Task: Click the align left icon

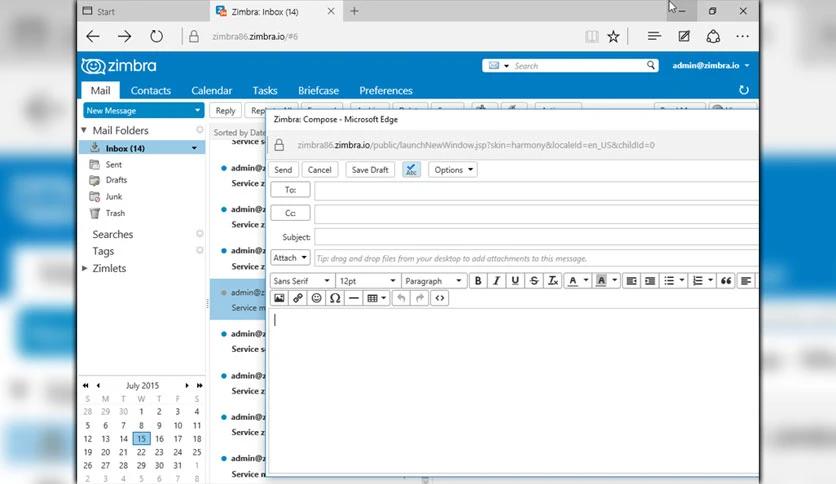Action: click(x=746, y=281)
